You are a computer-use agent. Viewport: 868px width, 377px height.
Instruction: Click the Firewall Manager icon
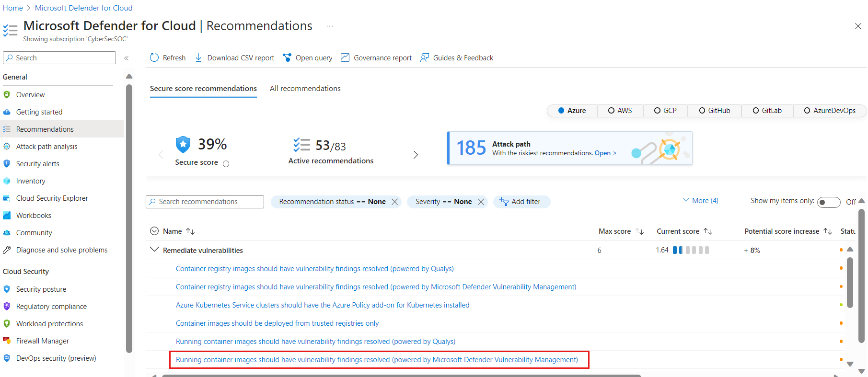(x=7, y=341)
